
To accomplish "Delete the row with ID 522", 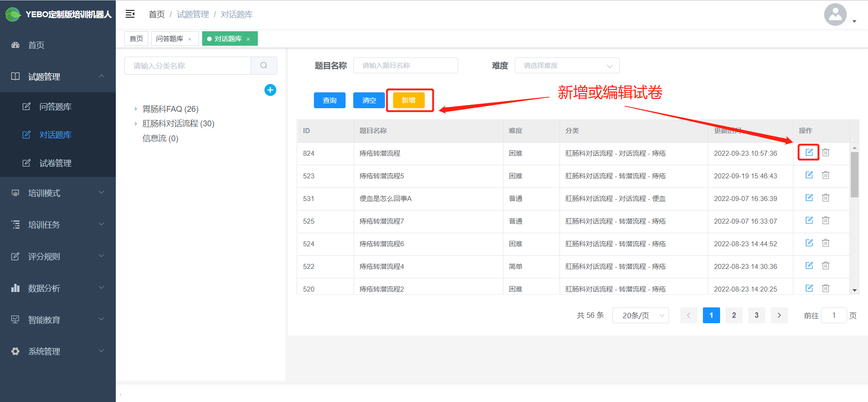I will [x=825, y=265].
